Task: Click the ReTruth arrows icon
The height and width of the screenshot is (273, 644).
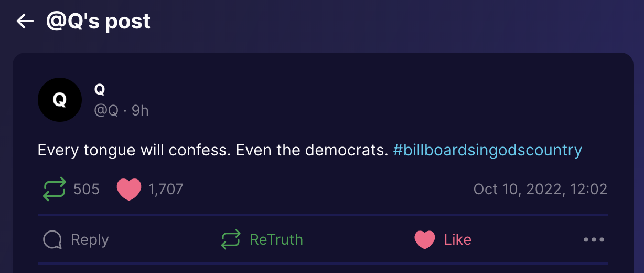Action: [x=231, y=239]
